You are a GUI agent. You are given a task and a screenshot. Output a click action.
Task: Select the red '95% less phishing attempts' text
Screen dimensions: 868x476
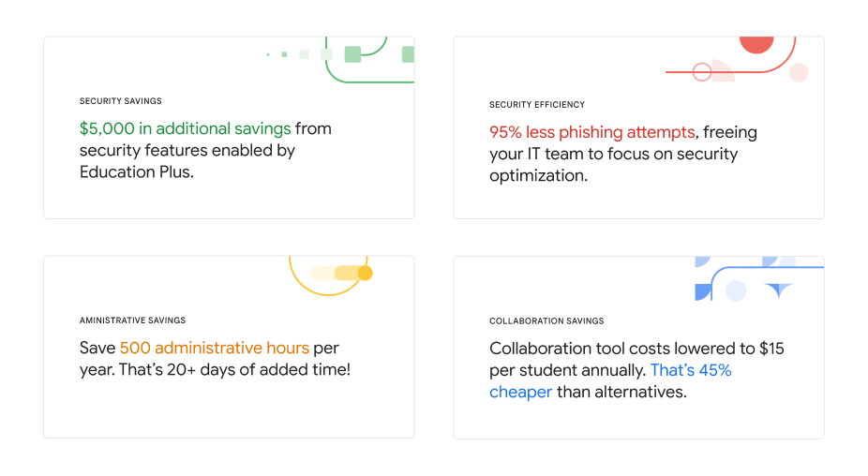click(591, 132)
